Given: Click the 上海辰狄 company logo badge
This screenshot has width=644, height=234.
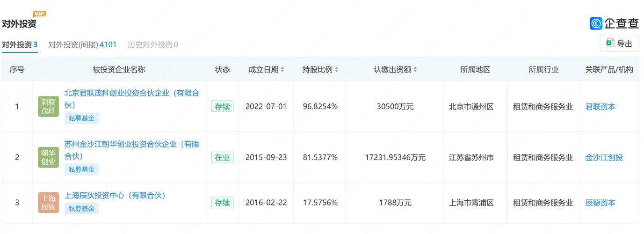Looking at the screenshot, I should 49,203.
